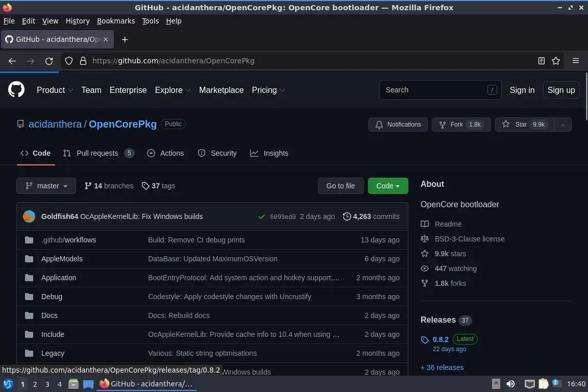Screen dimensions: 588x392
Task: Toggle reader view icon in address bar
Action: (x=541, y=61)
